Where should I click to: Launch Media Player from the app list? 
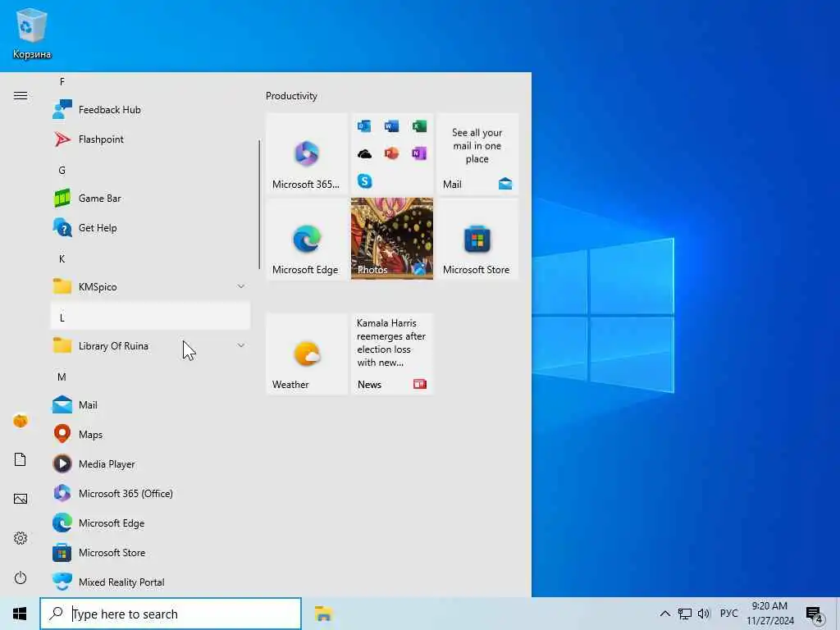tap(150, 464)
